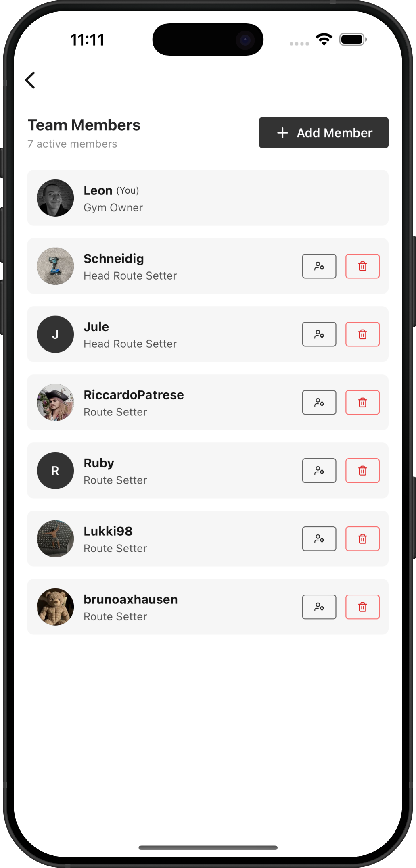The width and height of the screenshot is (416, 868).
Task: Delete Schneidig from the team
Action: point(362,266)
